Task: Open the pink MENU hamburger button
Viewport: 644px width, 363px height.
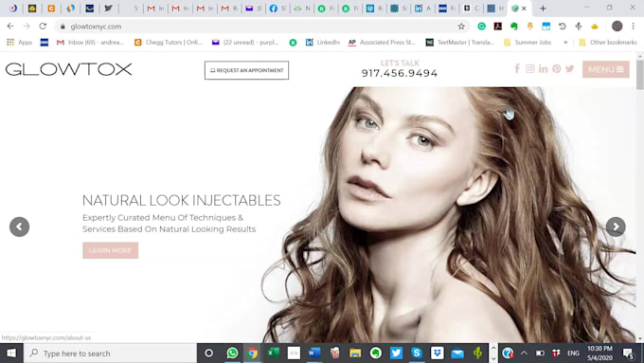Action: [606, 69]
